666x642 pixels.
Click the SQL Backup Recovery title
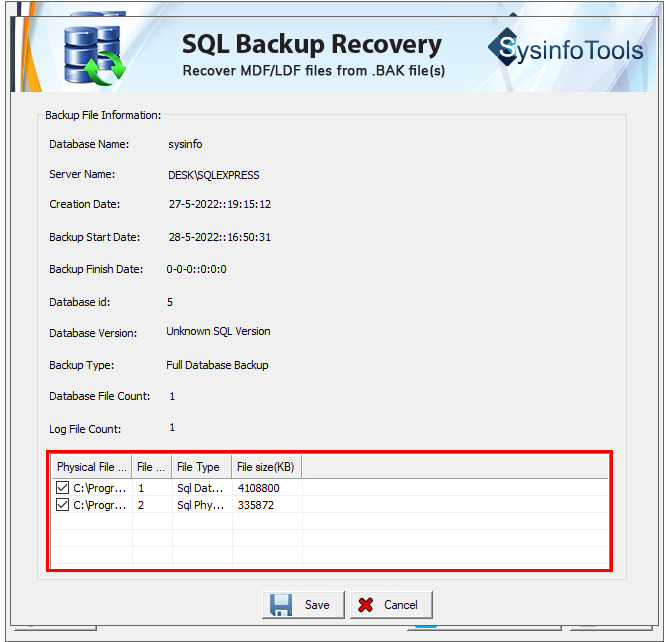[312, 44]
